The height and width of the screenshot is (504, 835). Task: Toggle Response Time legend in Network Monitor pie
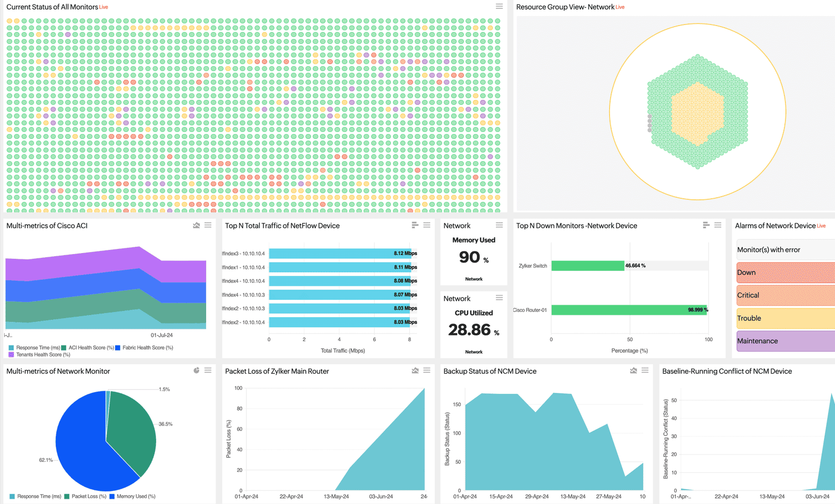click(x=35, y=496)
